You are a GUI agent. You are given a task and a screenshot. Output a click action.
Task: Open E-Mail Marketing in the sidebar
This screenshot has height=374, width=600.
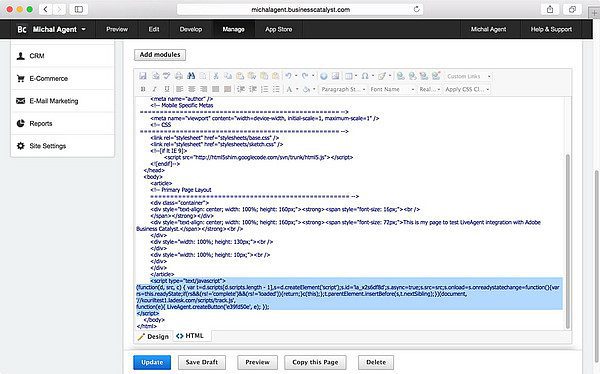[63, 101]
